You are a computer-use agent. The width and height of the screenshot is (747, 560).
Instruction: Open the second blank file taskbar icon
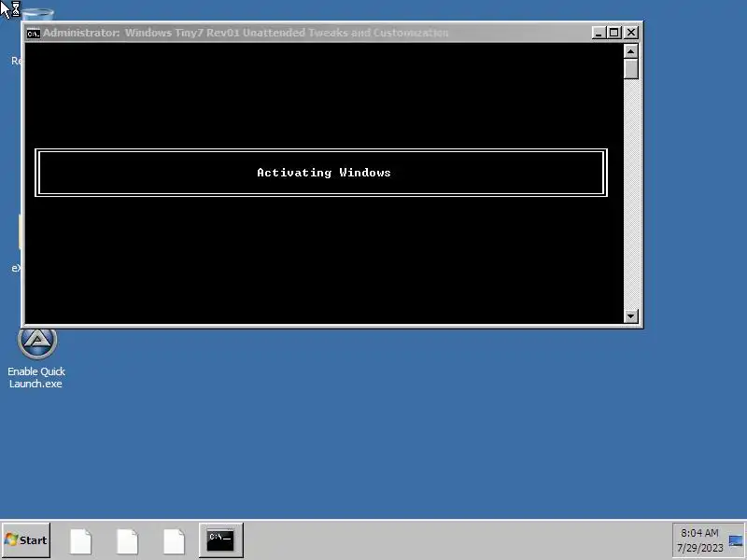click(127, 541)
